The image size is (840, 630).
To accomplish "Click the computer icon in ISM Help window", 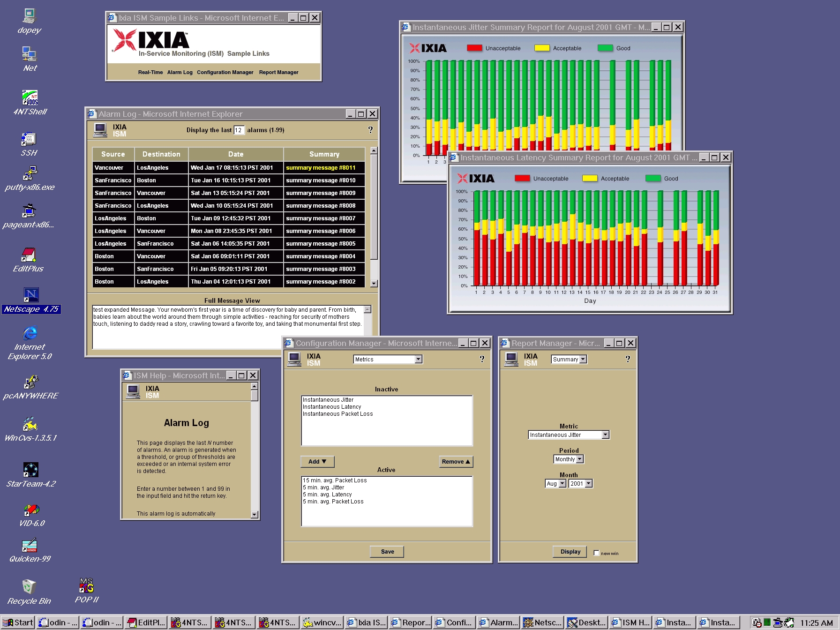I will (133, 391).
